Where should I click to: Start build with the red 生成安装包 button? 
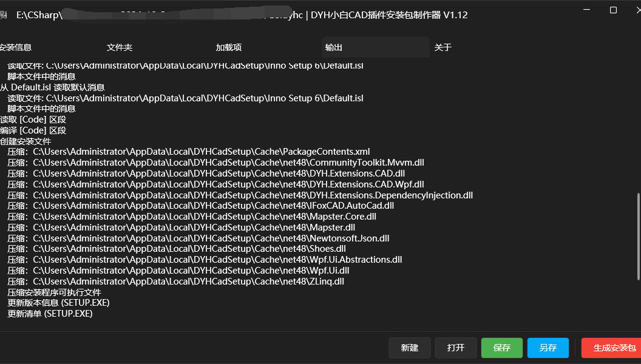611,348
